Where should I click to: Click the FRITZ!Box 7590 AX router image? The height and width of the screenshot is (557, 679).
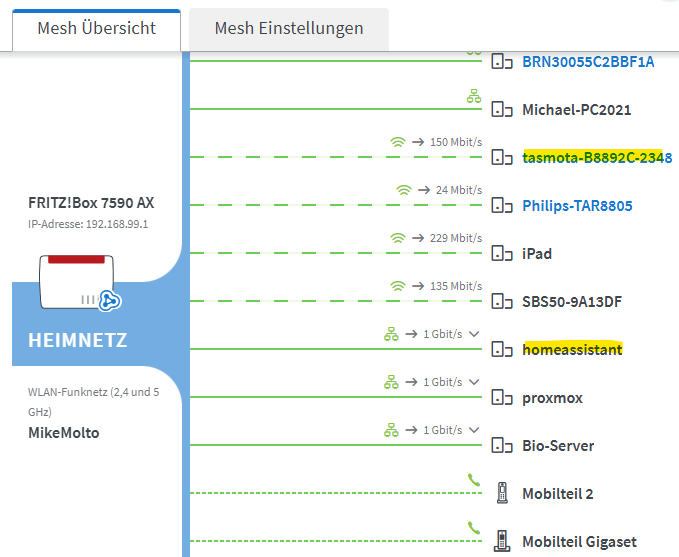[x=77, y=282]
